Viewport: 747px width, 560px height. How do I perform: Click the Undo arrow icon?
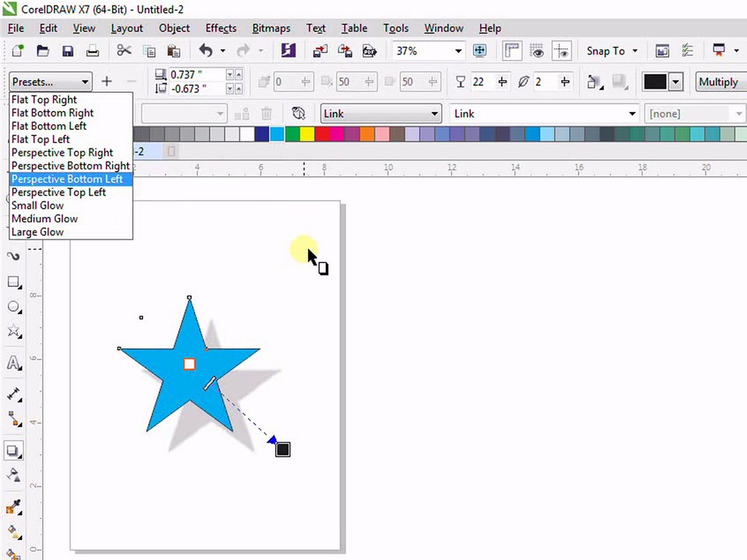(205, 51)
